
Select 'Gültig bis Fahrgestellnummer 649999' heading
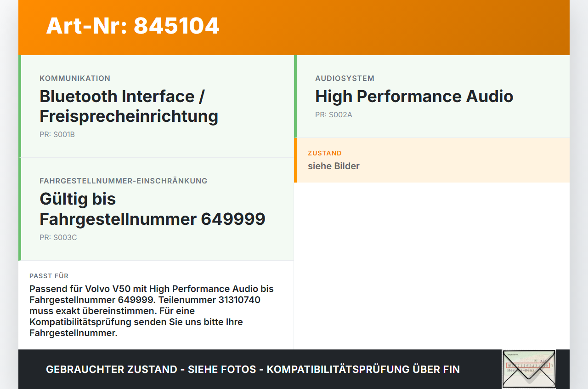click(x=153, y=209)
